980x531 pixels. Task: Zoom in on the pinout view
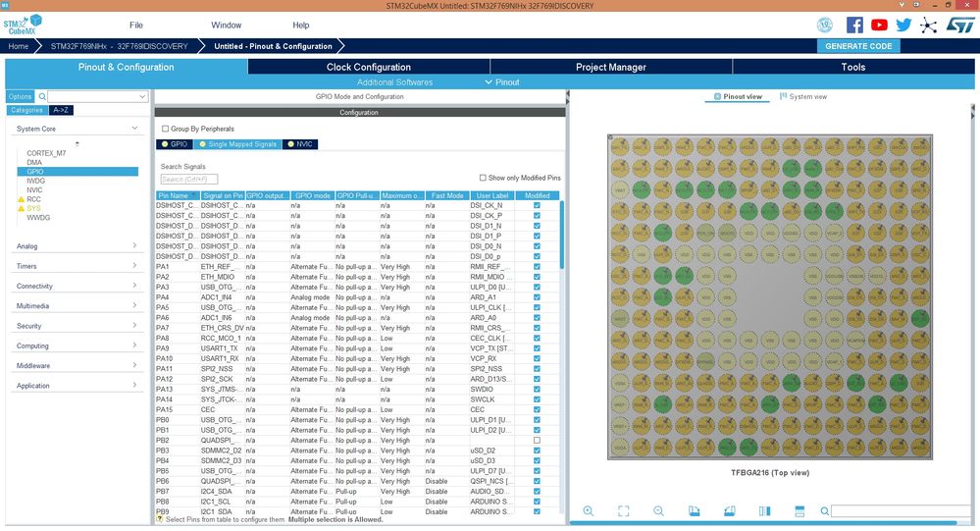tap(589, 511)
